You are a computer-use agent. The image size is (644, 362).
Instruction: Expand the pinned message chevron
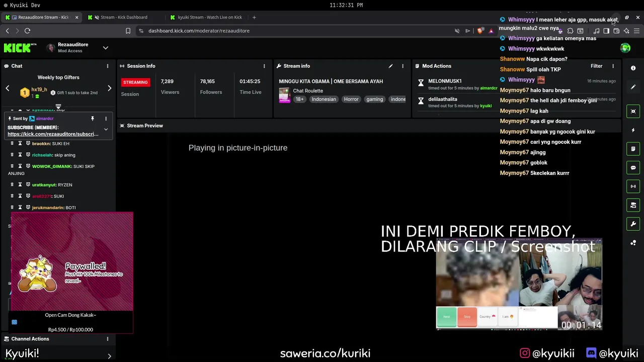point(106,130)
